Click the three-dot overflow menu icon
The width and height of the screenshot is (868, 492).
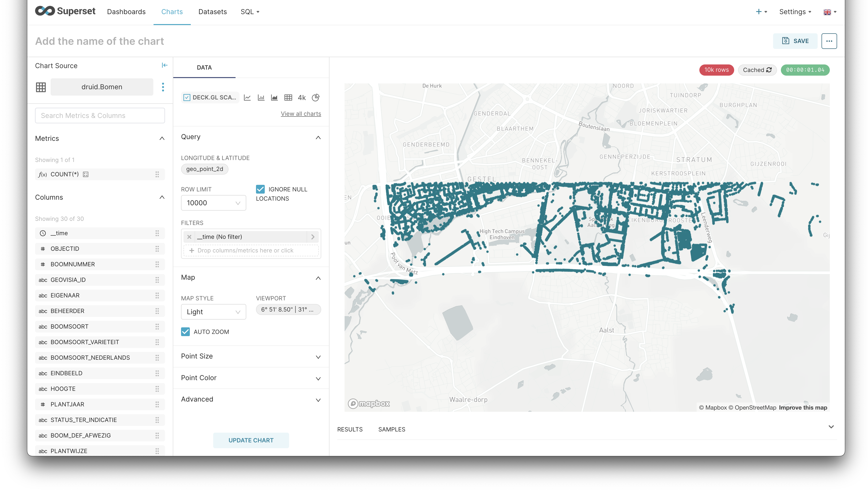829,41
